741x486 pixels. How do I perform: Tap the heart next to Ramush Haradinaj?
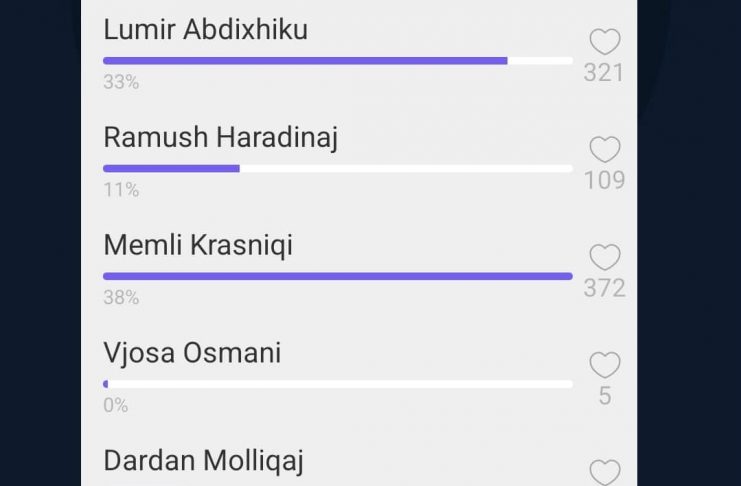[604, 150]
